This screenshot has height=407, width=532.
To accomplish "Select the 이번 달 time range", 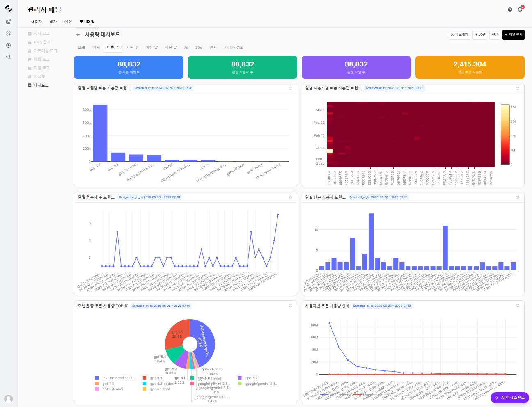I will click(x=151, y=48).
